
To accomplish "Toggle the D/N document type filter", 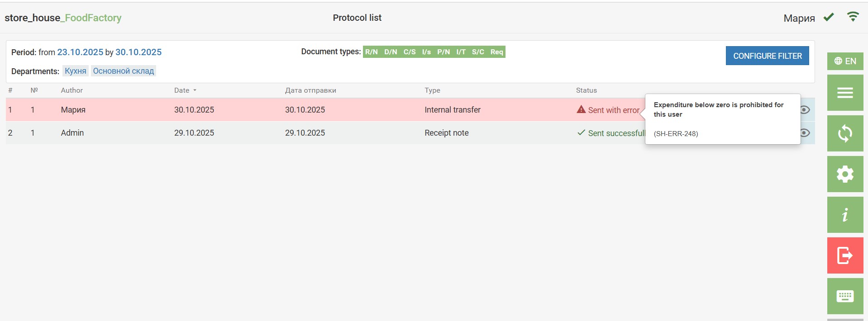I will 391,52.
